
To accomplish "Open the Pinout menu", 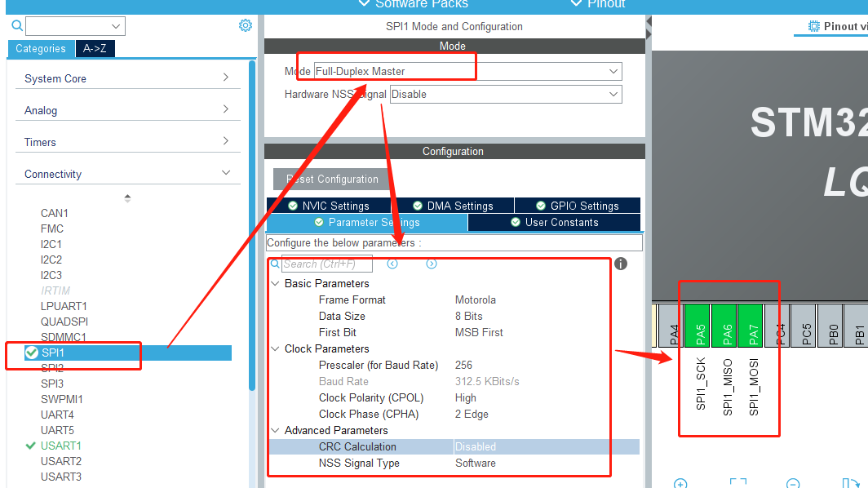I will click(598, 4).
